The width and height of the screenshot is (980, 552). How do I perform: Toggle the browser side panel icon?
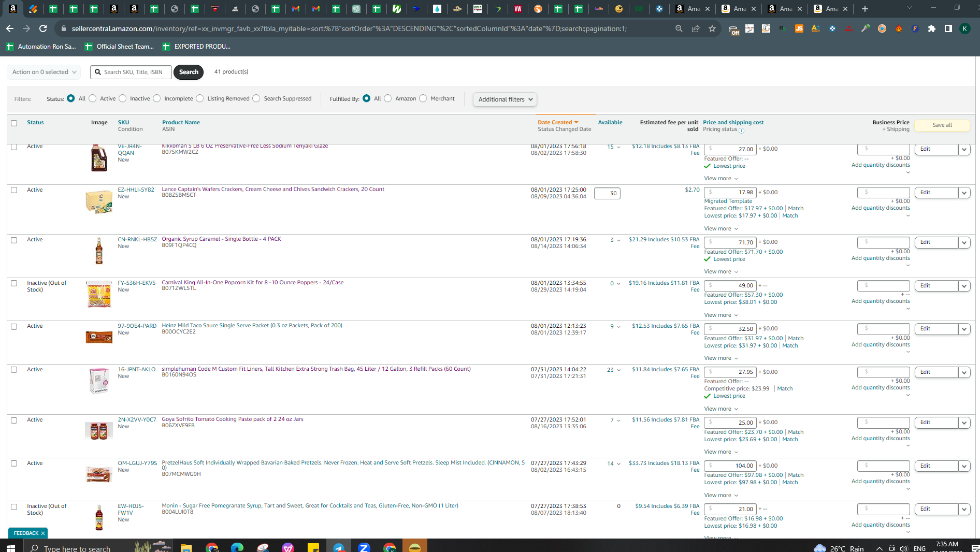948,28
